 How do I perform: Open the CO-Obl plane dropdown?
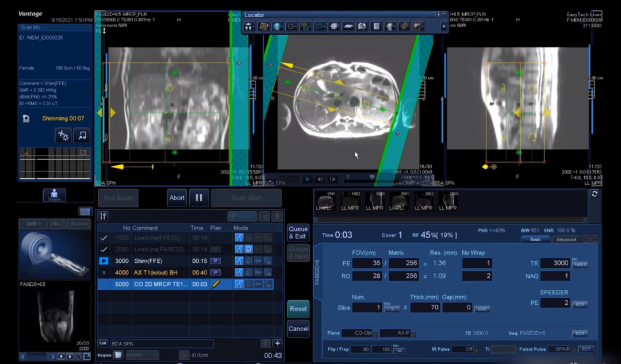pos(375,334)
